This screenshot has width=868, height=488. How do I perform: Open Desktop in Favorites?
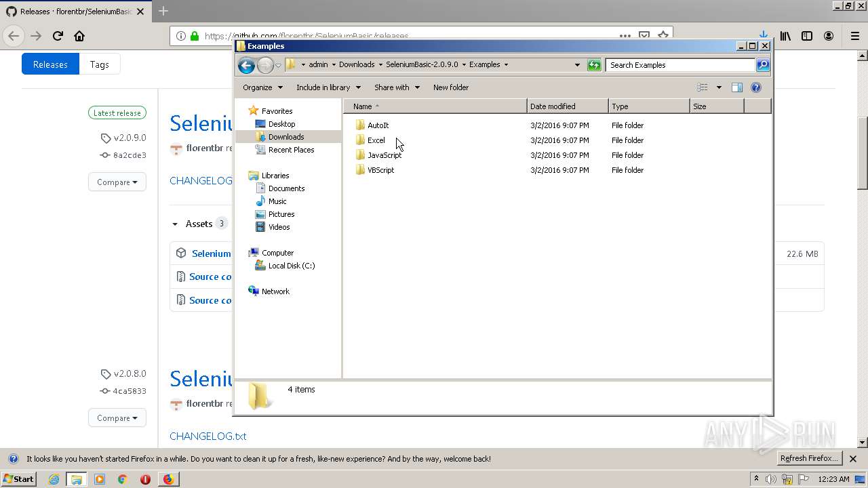pyautogui.click(x=275, y=124)
